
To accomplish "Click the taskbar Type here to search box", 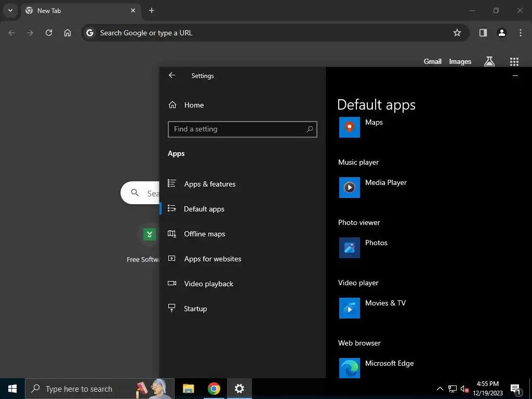I will (x=100, y=389).
